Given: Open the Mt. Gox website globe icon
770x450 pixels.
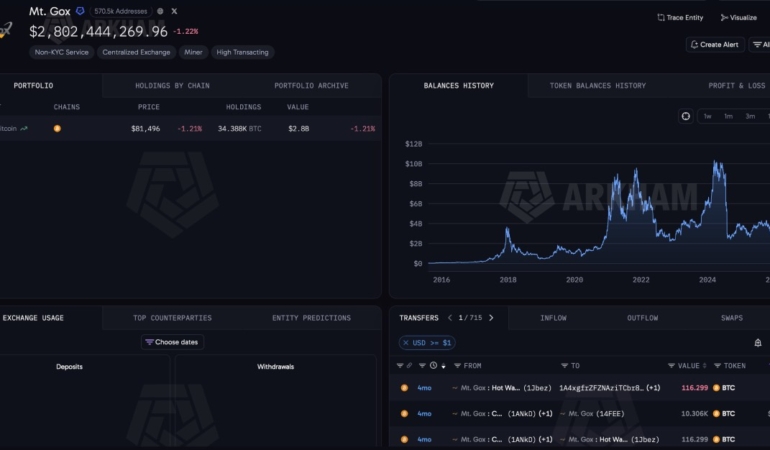Looking at the screenshot, I should tap(160, 11).
